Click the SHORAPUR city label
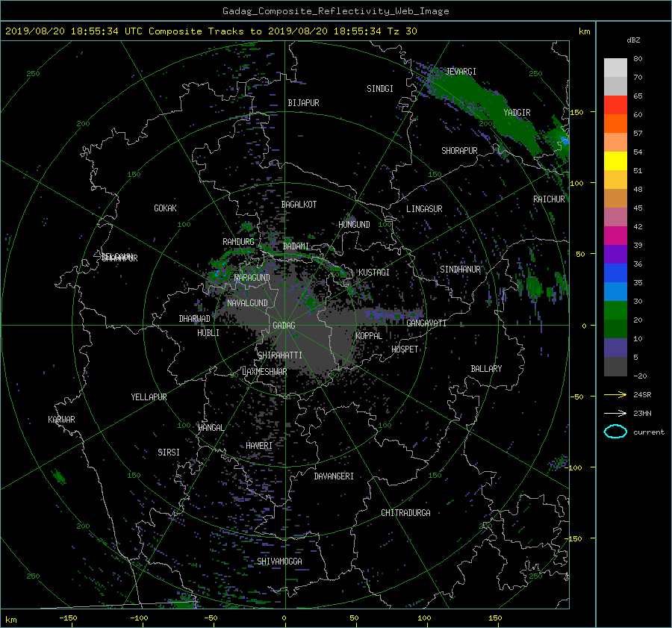Viewport: 672px width, 628px height. click(x=459, y=151)
